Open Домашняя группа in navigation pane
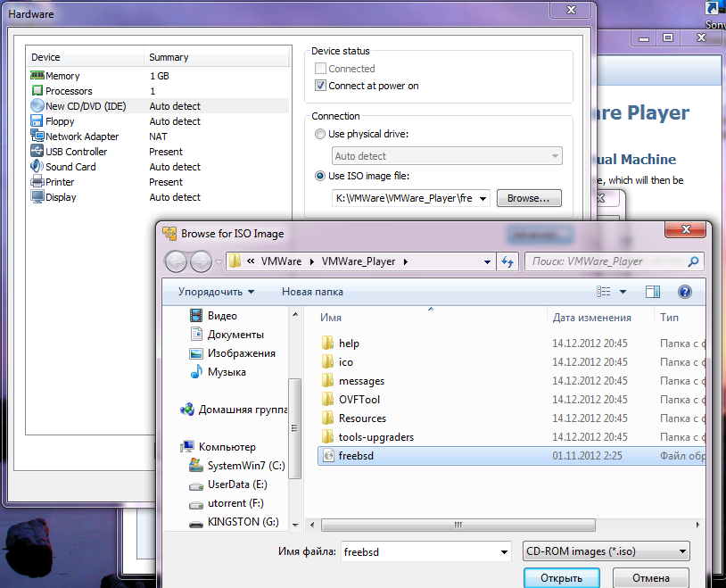Viewport: 726px width, 588px height. 235,410
